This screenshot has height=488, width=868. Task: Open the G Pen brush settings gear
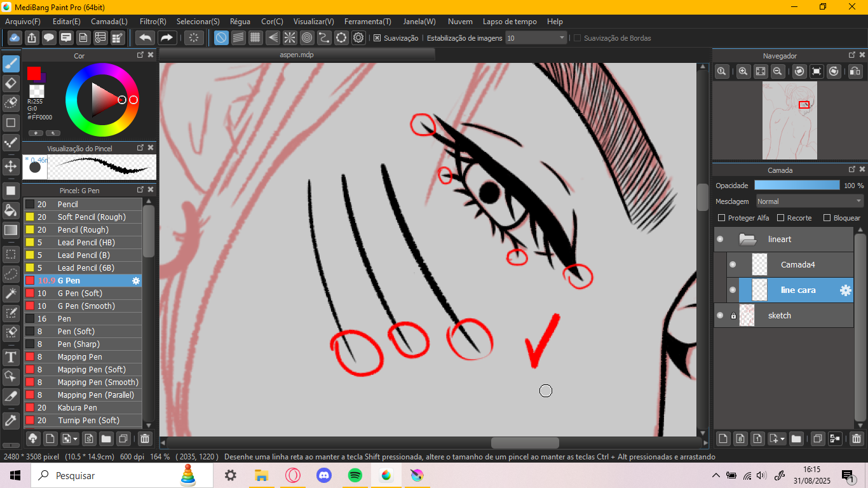pyautogui.click(x=135, y=280)
